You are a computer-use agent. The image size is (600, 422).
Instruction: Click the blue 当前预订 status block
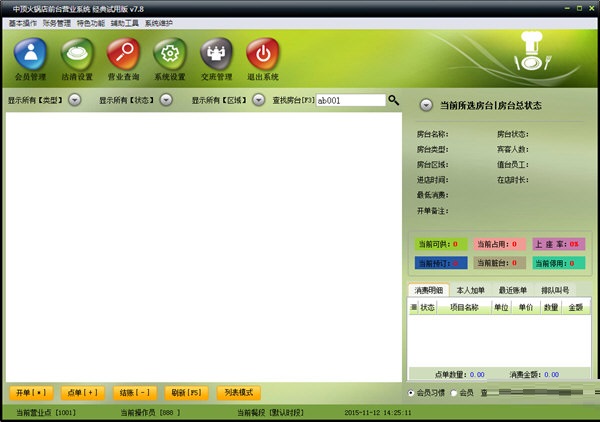pos(441,263)
